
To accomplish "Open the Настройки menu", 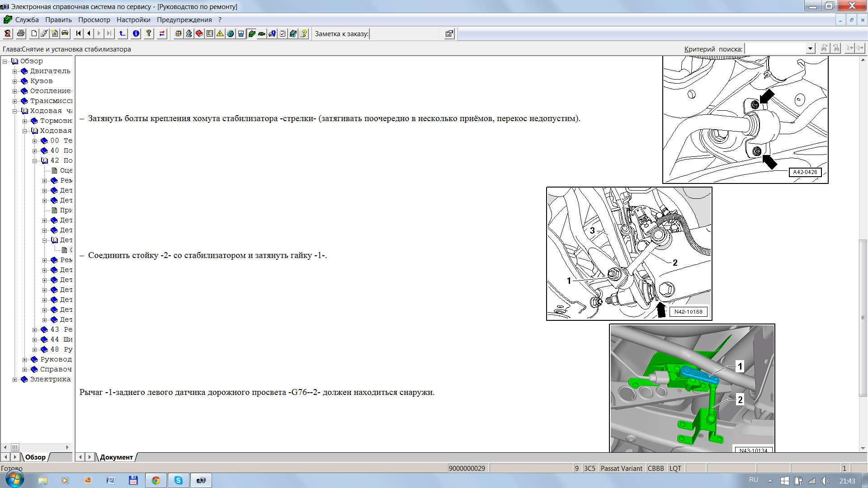I will 133,20.
